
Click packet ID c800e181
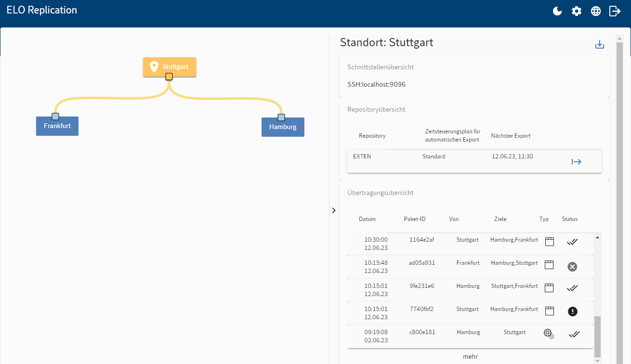tap(422, 332)
